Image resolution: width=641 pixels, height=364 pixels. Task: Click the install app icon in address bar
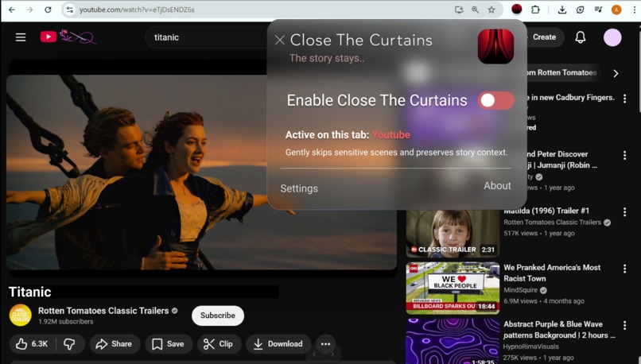click(459, 10)
